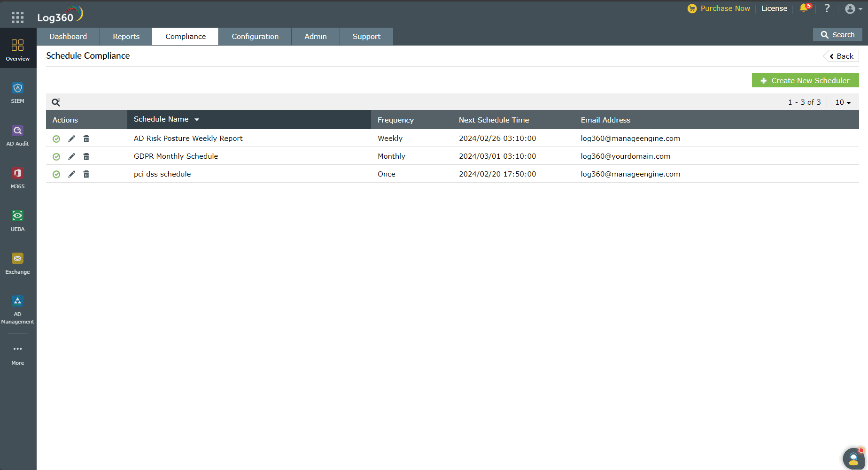Open the table search filter icon
868x470 pixels.
56,102
